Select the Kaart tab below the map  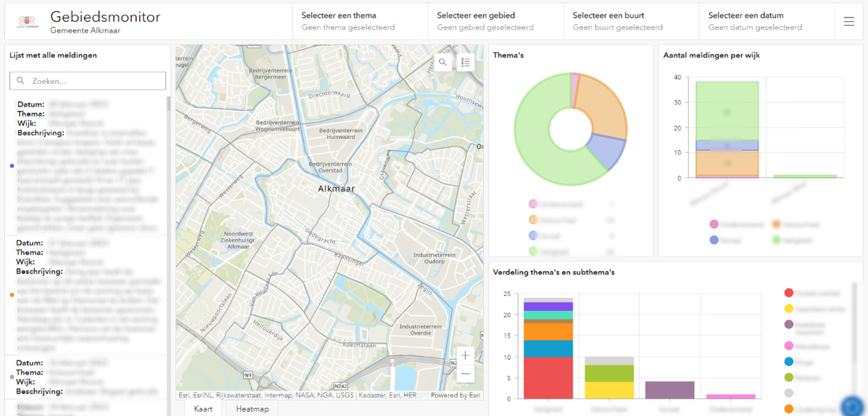point(204,408)
